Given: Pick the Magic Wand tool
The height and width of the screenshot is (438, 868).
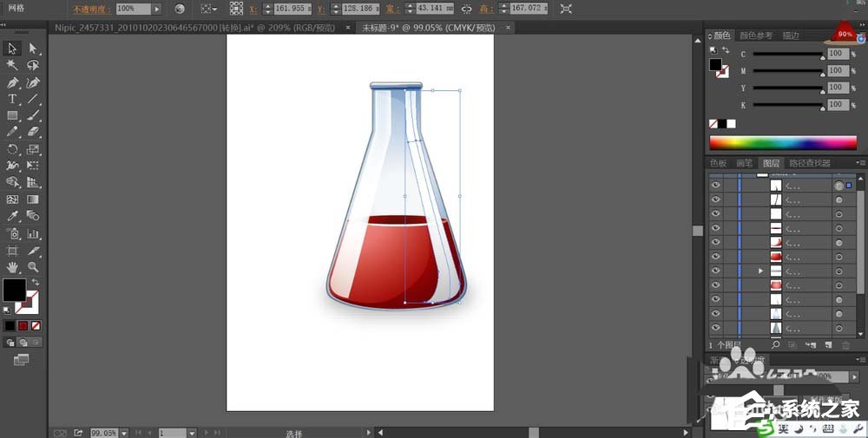Looking at the screenshot, I should coord(12,65).
